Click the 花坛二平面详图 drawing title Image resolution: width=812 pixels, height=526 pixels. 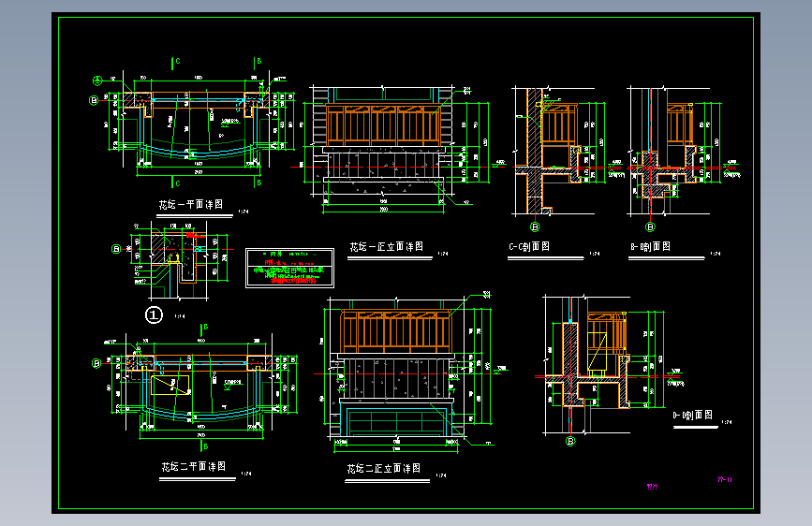[x=193, y=467]
